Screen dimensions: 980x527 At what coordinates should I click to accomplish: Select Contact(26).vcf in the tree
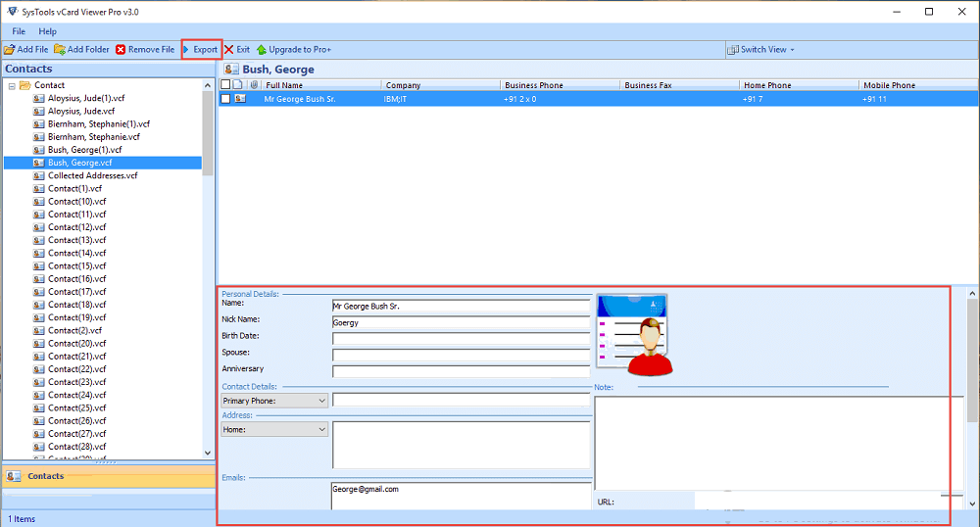76,421
